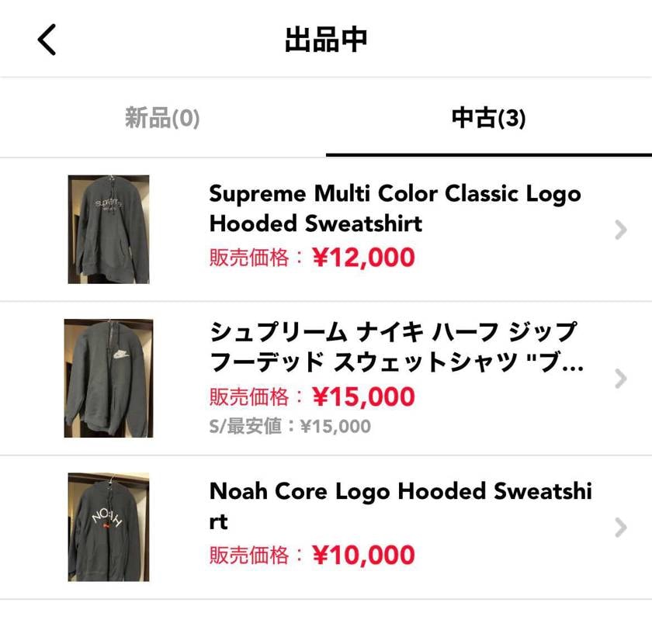
Task: Tap the ¥15,000 red sale price
Action: click(364, 396)
